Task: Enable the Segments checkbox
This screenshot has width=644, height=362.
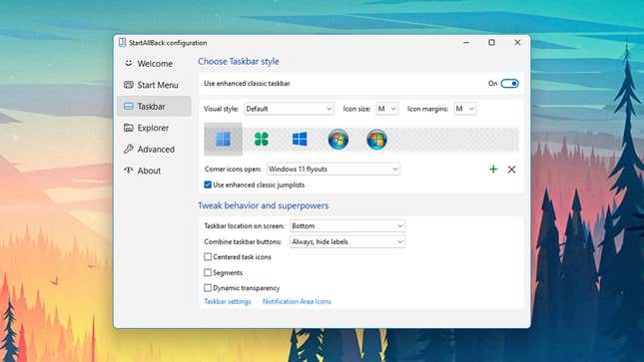Action: click(208, 272)
